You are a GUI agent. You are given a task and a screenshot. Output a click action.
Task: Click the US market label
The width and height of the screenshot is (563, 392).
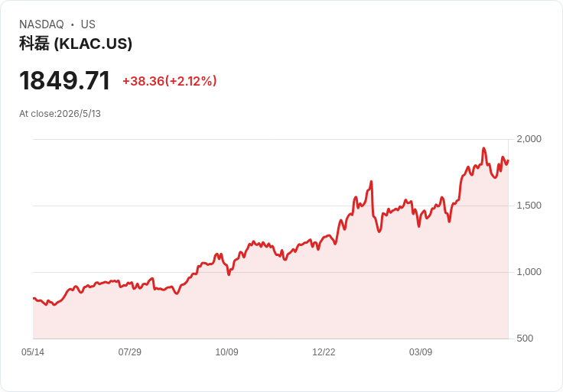(88, 24)
